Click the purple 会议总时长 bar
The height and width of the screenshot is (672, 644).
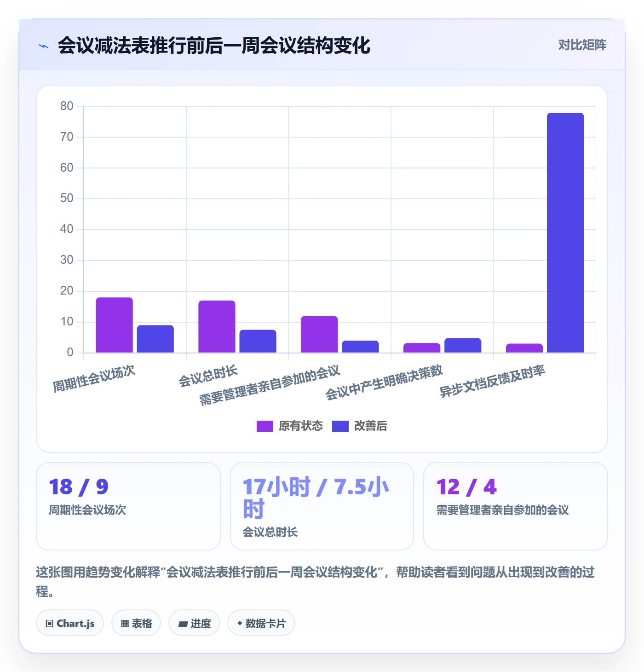tap(217, 327)
